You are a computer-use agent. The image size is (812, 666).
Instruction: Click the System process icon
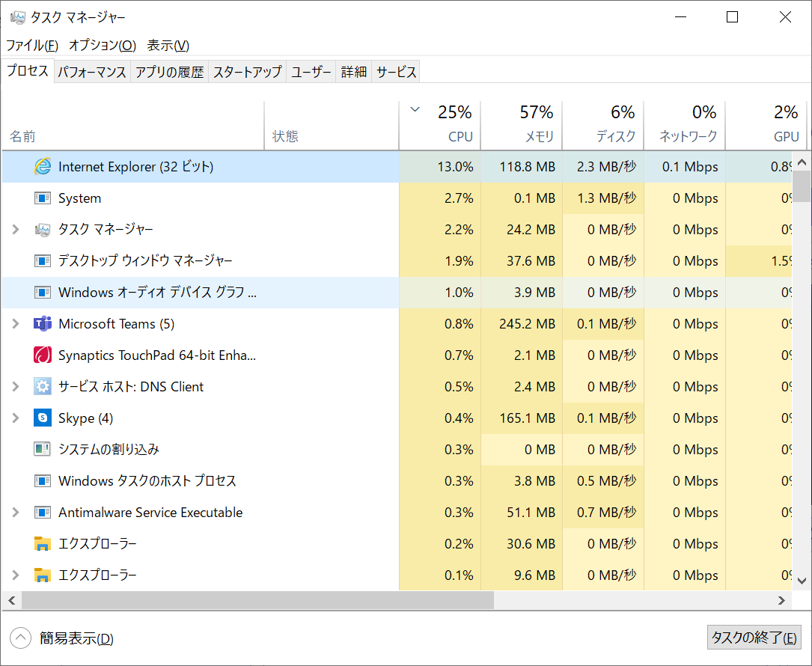tap(43, 198)
